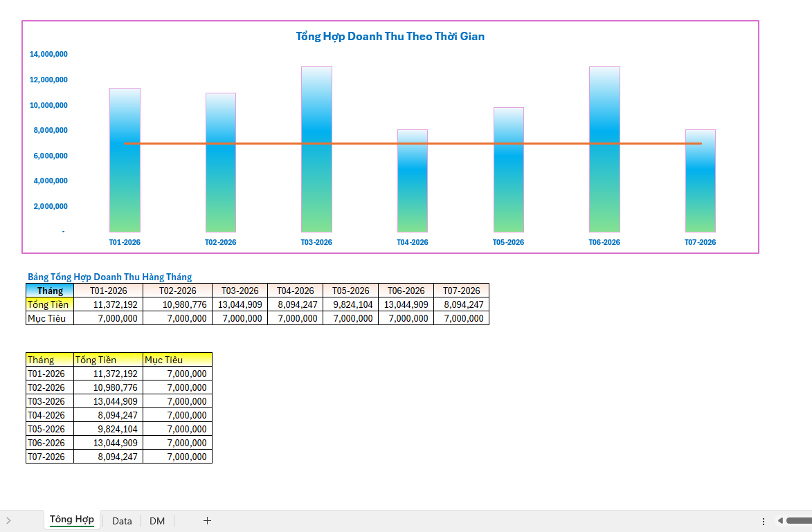This screenshot has width=812, height=532.
Task: Click the horizontal scrollbar left arrow
Action: pyautogui.click(x=779, y=521)
